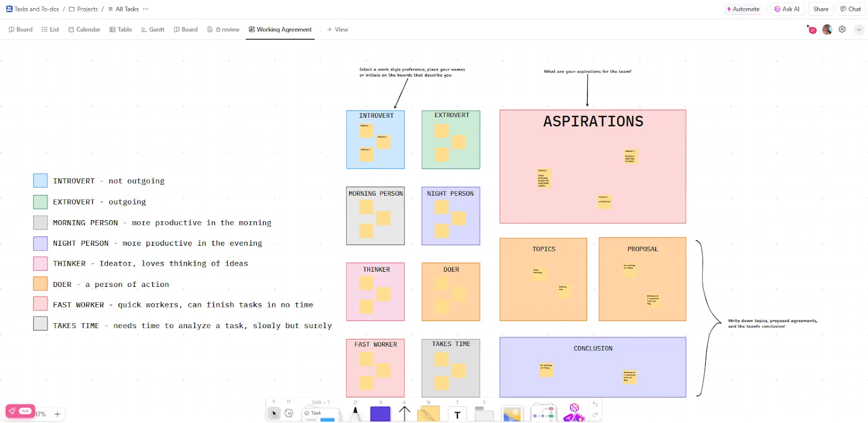The image size is (868, 423).
Task: Follow the pink collaborator cursor indicator
Action: [x=812, y=30]
